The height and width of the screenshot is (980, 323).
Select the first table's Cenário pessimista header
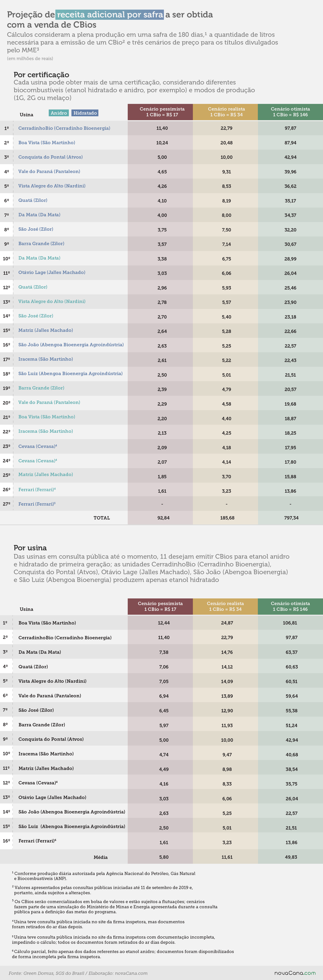(x=162, y=112)
